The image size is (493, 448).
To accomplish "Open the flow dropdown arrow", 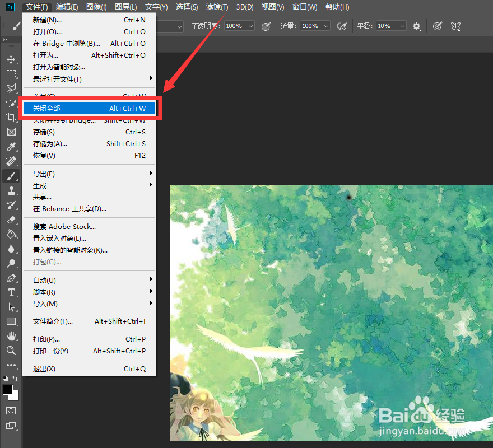I will (327, 26).
